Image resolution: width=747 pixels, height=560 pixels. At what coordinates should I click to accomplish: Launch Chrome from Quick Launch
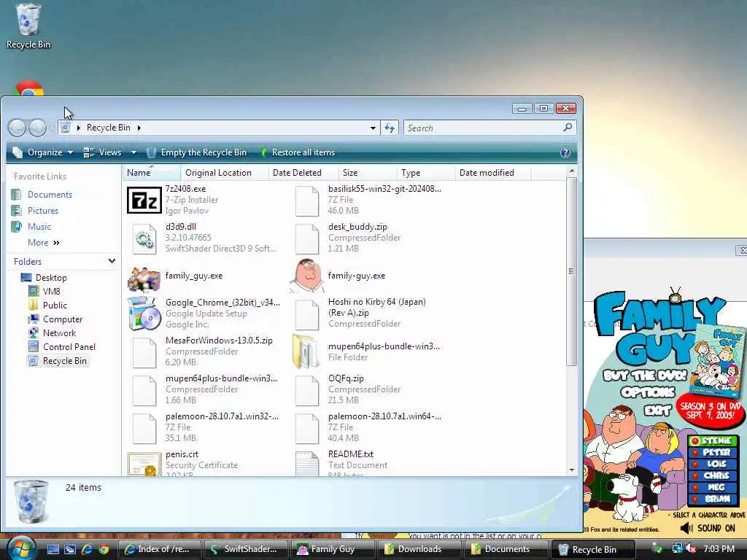coord(104,549)
